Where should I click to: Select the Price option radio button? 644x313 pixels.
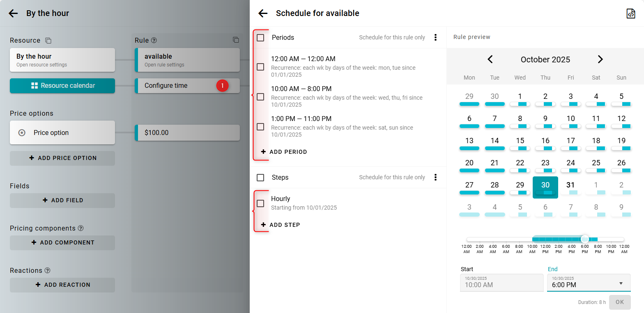(22, 133)
